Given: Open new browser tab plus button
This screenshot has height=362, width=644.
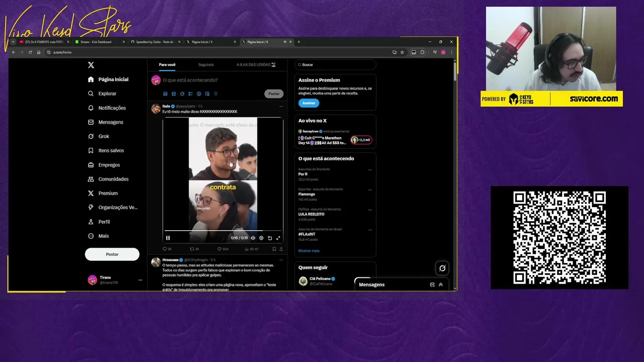Looking at the screenshot, I should (x=299, y=42).
